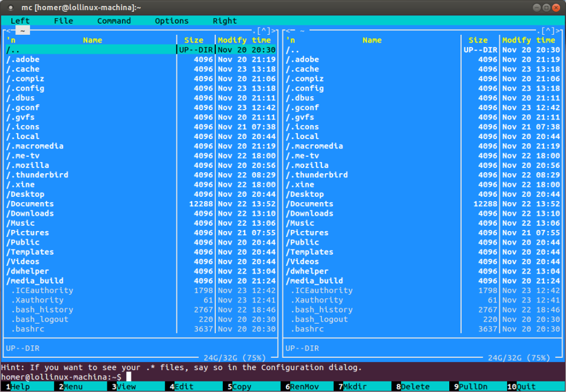Open the Right panel menu
Image resolution: width=566 pixels, height=392 pixels.
tap(225, 21)
